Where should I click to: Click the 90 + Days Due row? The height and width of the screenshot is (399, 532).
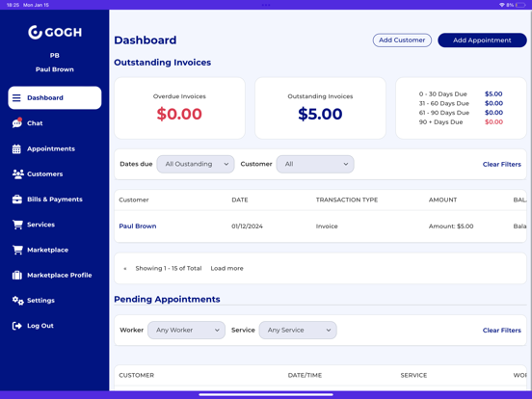tap(461, 122)
